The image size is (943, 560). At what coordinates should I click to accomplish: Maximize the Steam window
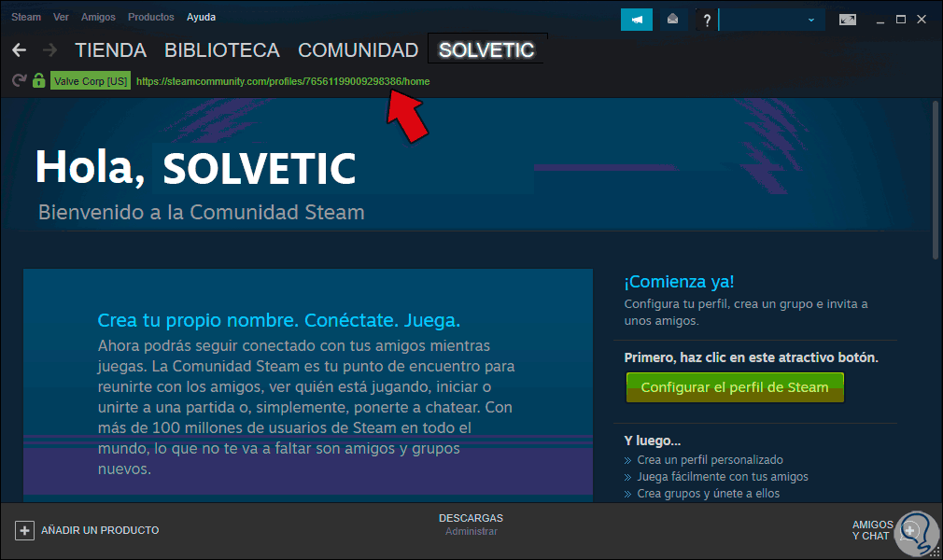pos(901,20)
